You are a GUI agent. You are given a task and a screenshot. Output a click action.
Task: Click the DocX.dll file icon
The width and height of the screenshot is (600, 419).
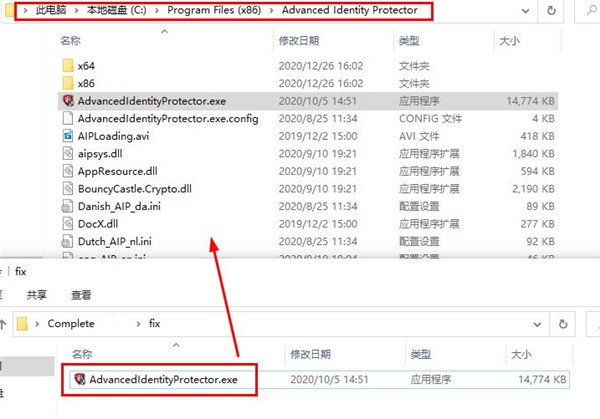click(x=68, y=224)
